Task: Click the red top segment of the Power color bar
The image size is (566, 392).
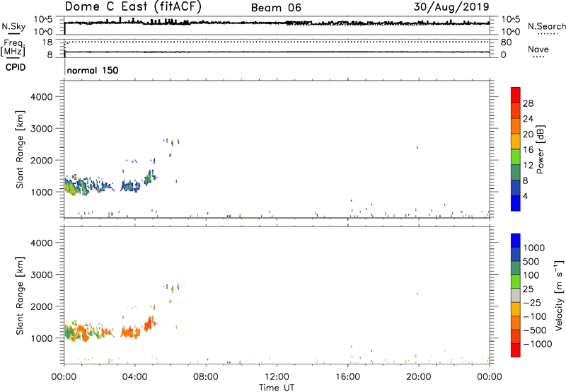Action: (516, 95)
